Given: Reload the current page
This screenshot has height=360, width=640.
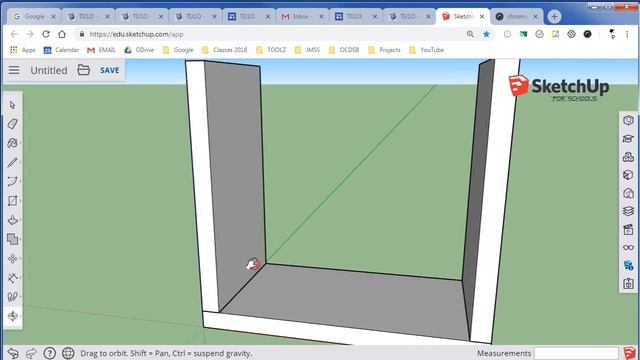Looking at the screenshot, I should click(46, 34).
